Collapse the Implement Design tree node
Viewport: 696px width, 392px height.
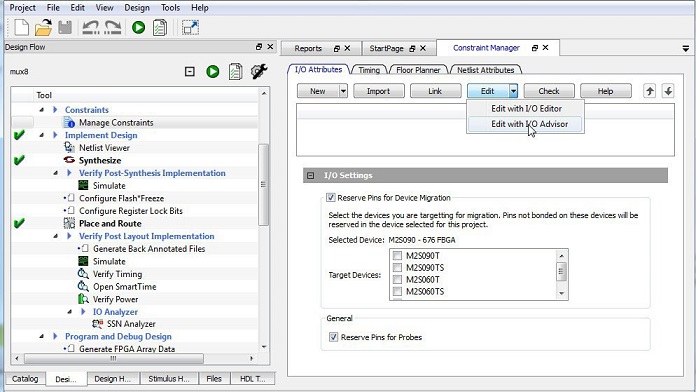[x=42, y=135]
